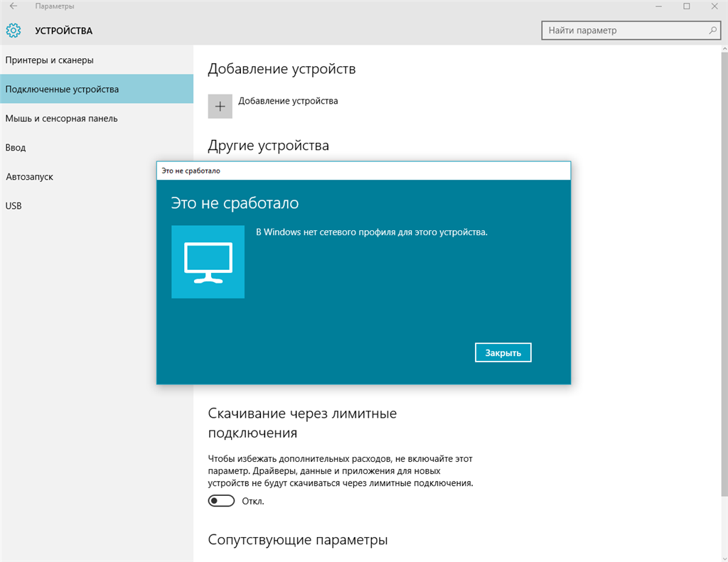Click the Откл. toggle state label
The width and height of the screenshot is (728, 562).
253,501
